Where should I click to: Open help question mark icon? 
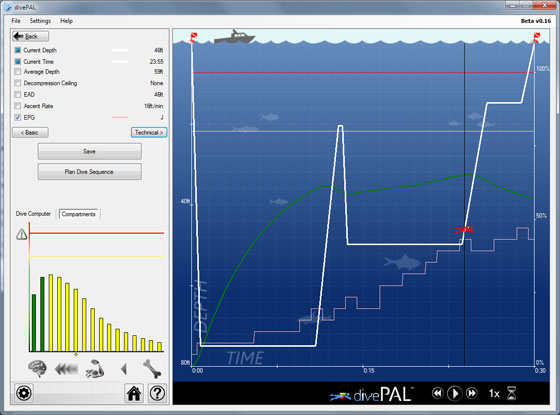coord(157,393)
